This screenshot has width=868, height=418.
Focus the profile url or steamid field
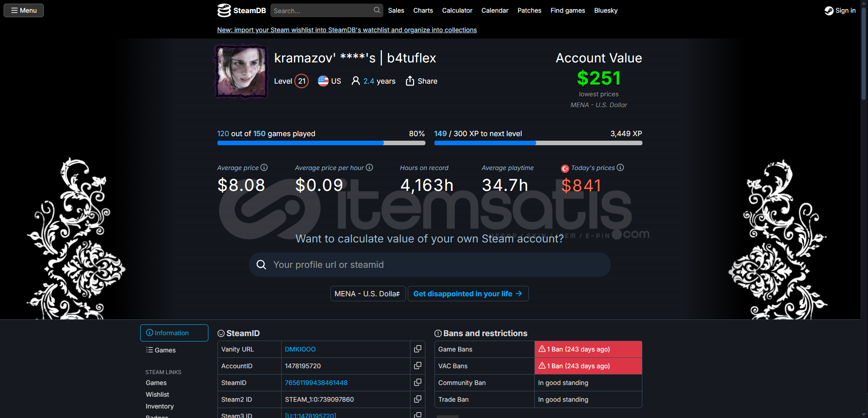[x=429, y=265]
